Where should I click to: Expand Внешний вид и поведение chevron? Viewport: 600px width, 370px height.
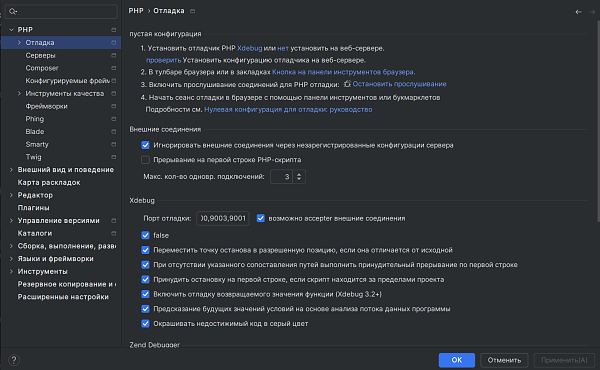pos(11,170)
